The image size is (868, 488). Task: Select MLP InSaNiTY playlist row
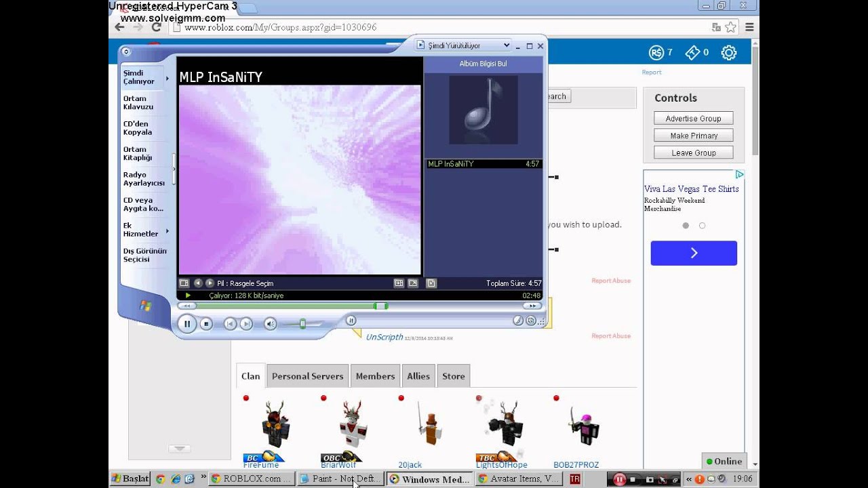click(484, 164)
